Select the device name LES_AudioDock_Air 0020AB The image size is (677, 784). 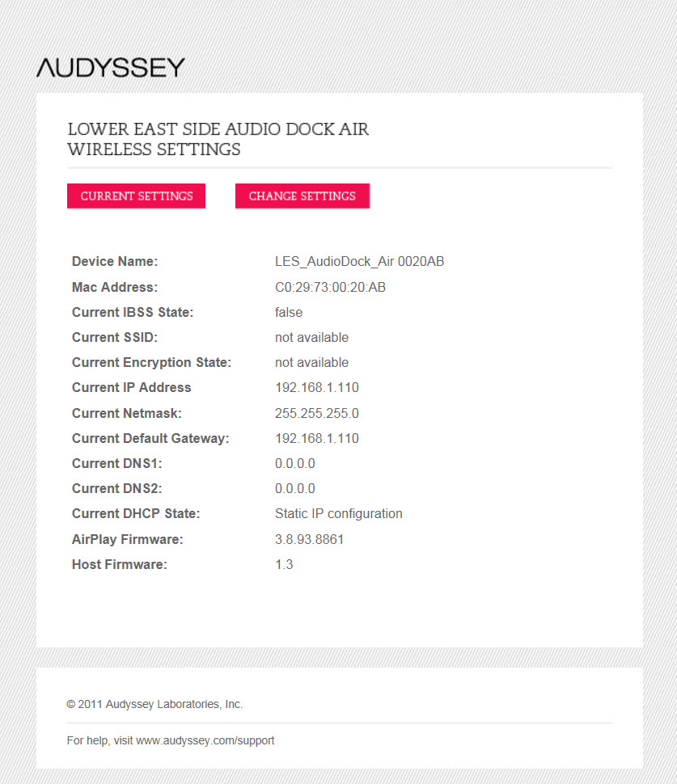pos(359,262)
